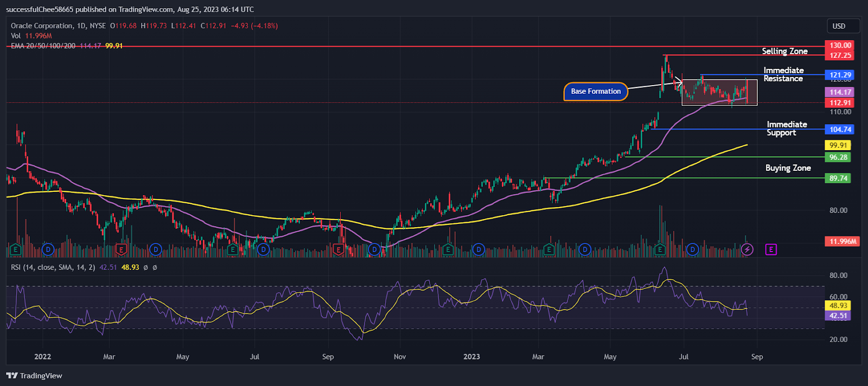Select the Selling Zone text annotation

click(784, 51)
